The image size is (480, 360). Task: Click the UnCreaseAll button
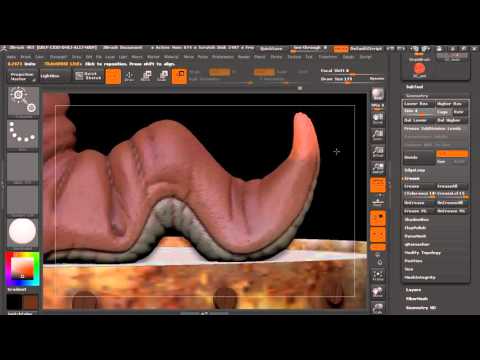click(452, 203)
